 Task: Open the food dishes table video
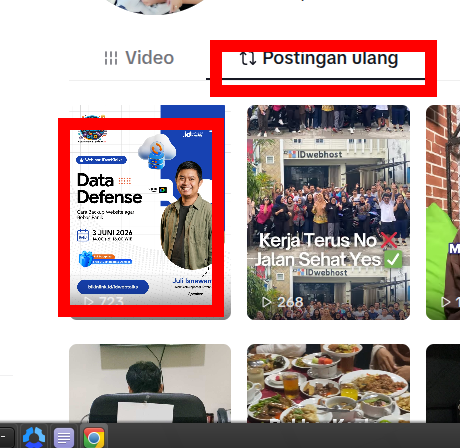[x=328, y=383]
